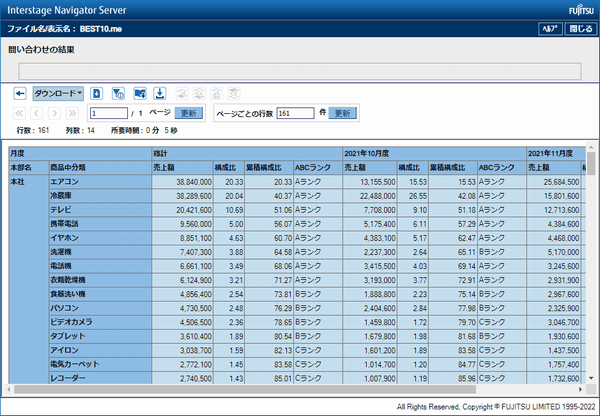Image resolution: width=600 pixels, height=416 pixels.
Task: Click the back arrow icon
Action: coord(20,93)
